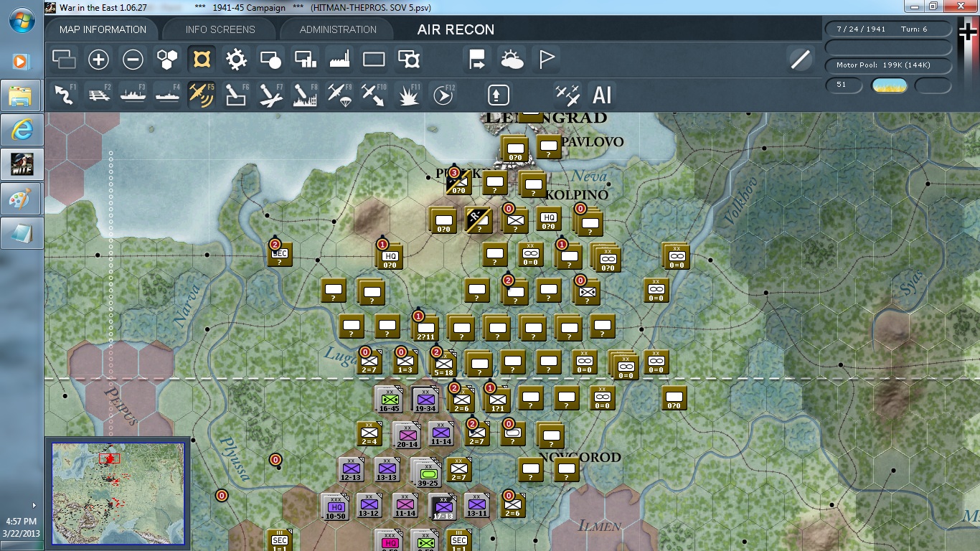This screenshot has height=551, width=980.
Task: Toggle the plain rectangle outline icon
Action: click(374, 60)
